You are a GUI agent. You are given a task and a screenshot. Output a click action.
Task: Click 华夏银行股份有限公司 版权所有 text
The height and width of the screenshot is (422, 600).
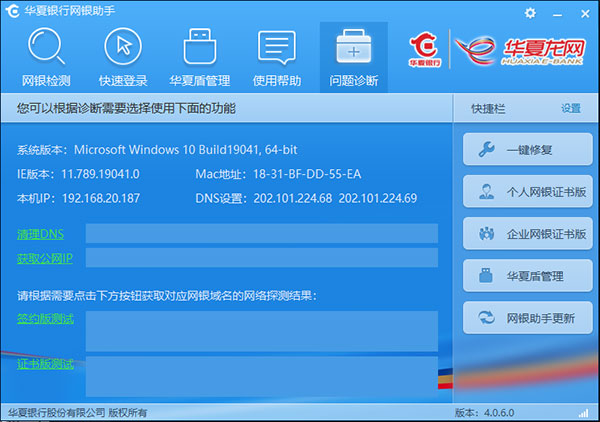point(78,413)
